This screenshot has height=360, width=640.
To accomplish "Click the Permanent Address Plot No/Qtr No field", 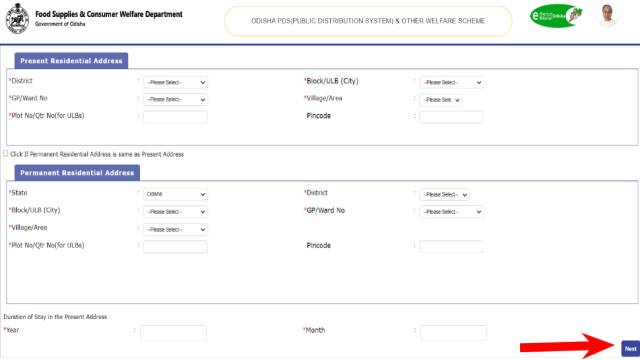I will (x=175, y=247).
